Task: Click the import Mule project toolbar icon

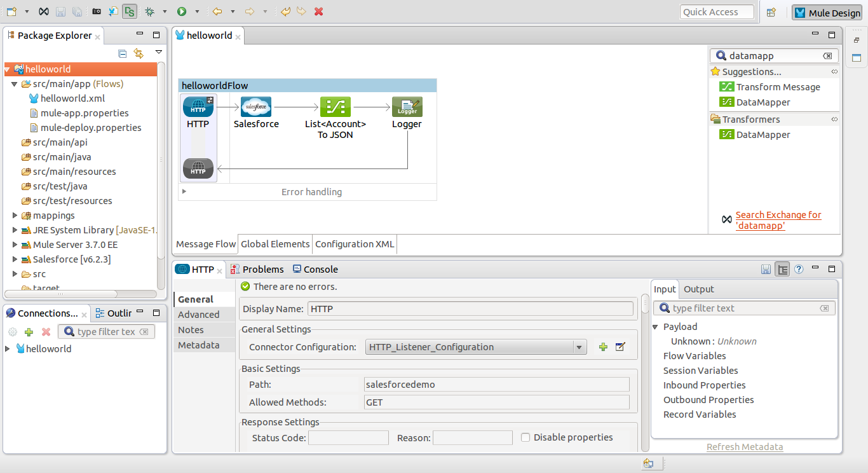Action: pyautogui.click(x=113, y=11)
